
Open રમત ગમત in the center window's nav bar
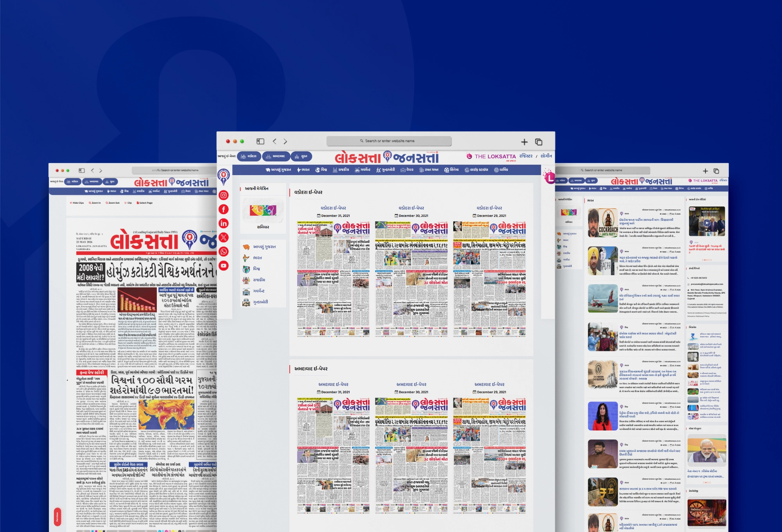pos(429,170)
